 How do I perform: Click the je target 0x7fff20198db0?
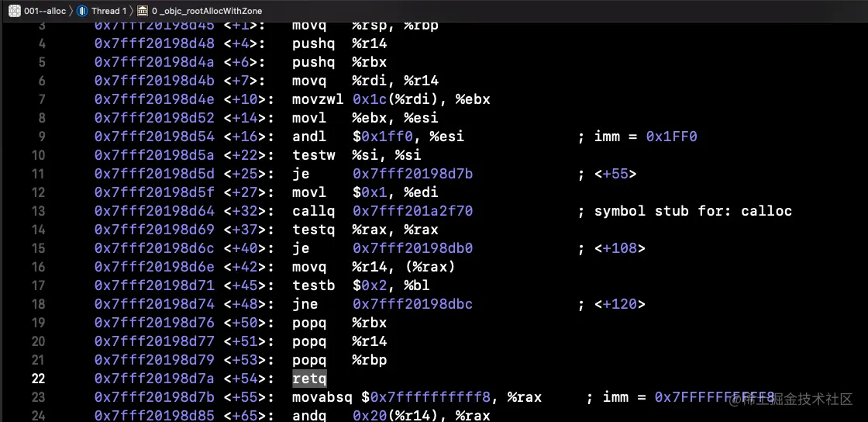(x=412, y=248)
